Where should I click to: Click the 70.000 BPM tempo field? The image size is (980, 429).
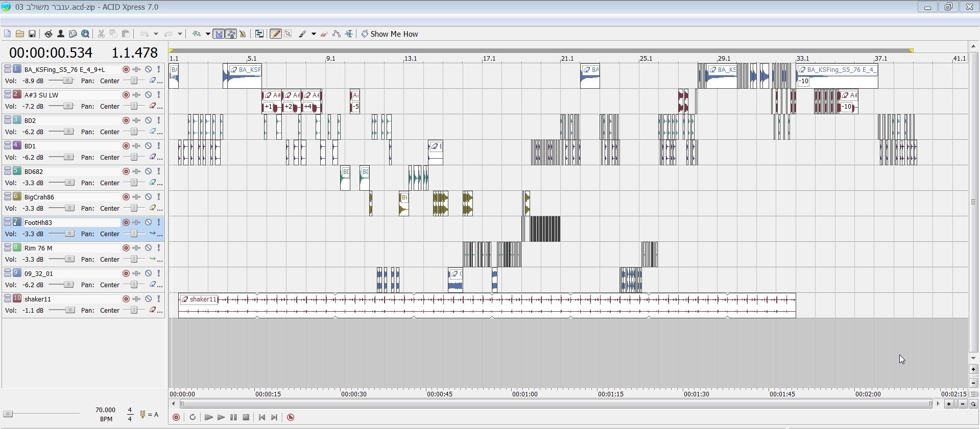click(x=105, y=410)
